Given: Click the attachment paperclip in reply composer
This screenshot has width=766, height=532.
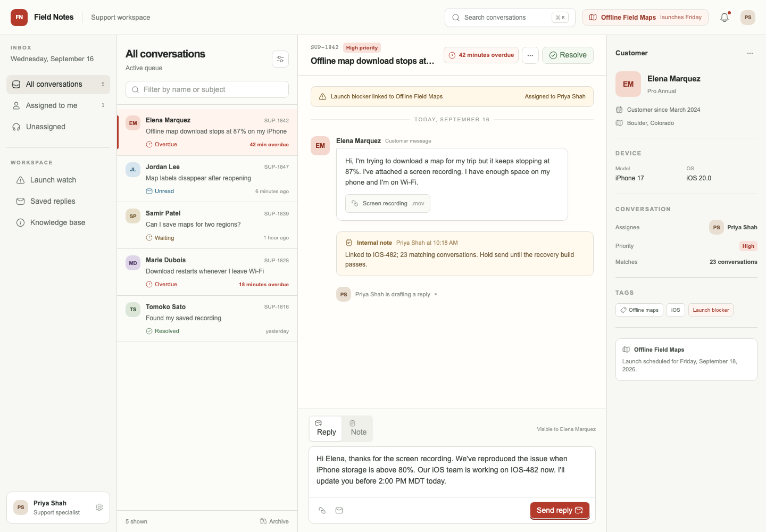Looking at the screenshot, I should (322, 510).
